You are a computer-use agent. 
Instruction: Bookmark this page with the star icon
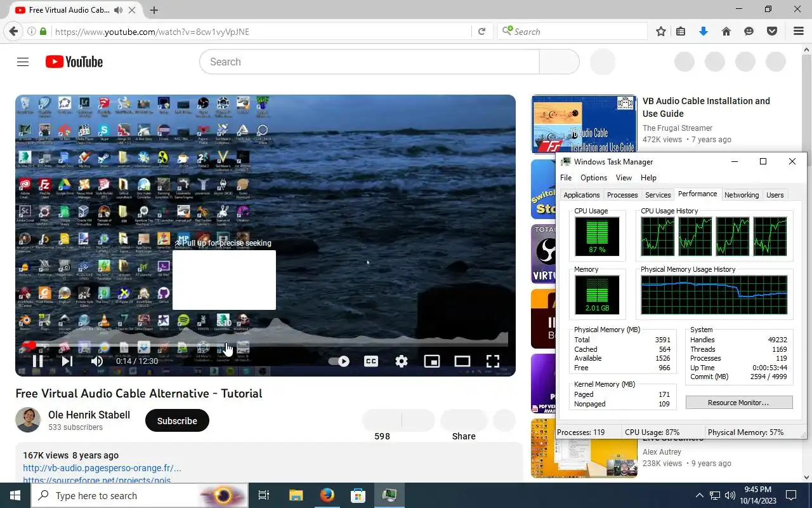[x=661, y=31]
